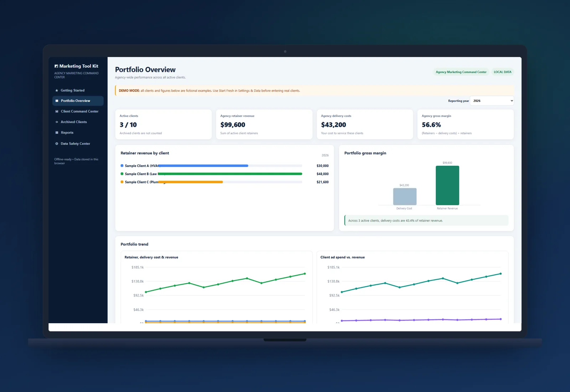Viewport: 570px width, 392px height.
Task: Open the Reporting year dropdown
Action: tap(492, 101)
